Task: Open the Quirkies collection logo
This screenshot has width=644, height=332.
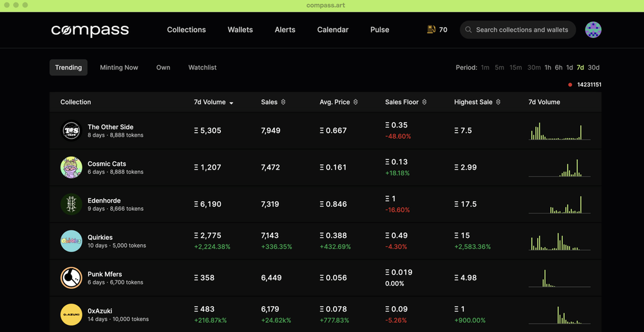Action: tap(71, 241)
